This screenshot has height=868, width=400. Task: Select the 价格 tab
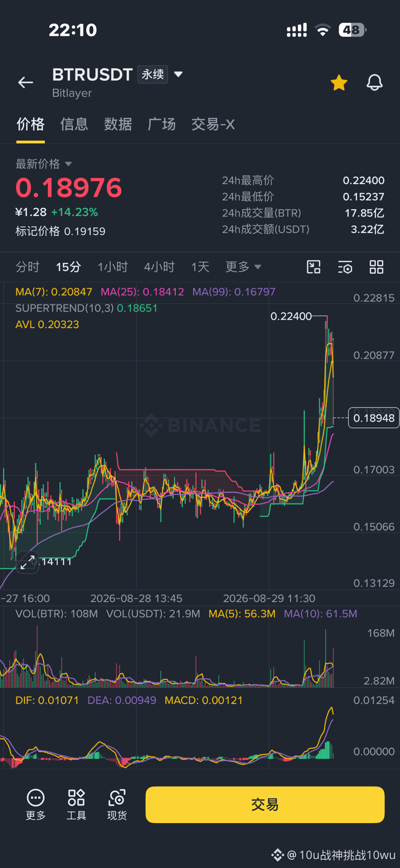click(x=30, y=124)
